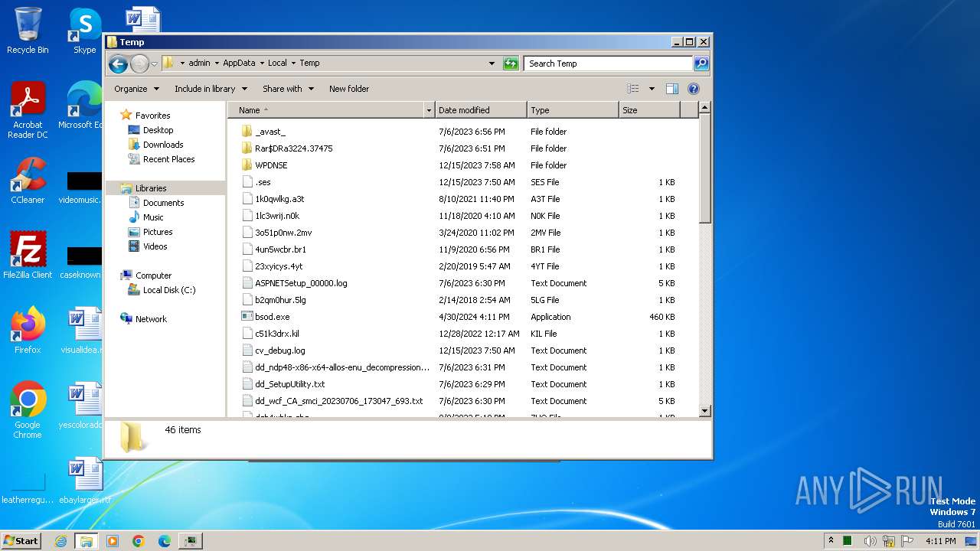The image size is (980, 551).
Task: Select Libraries in navigation pane
Action: (151, 188)
